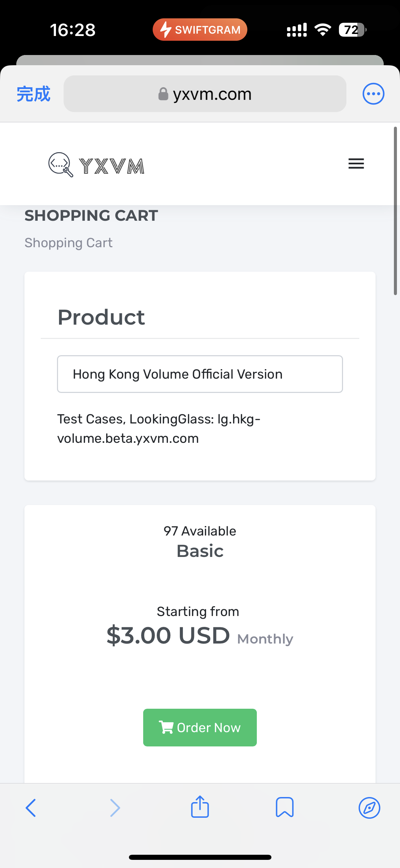Tap the tab overview compass icon
This screenshot has height=868, width=400.
click(x=369, y=807)
